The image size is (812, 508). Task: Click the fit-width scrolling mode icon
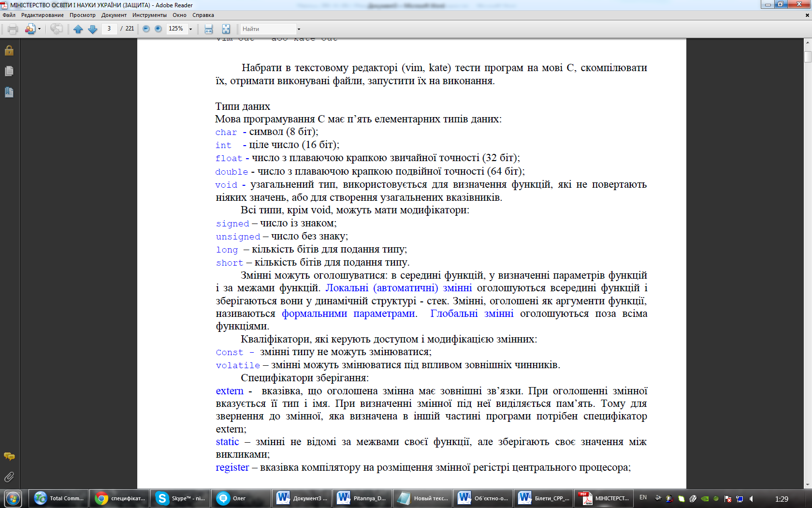pos(208,29)
